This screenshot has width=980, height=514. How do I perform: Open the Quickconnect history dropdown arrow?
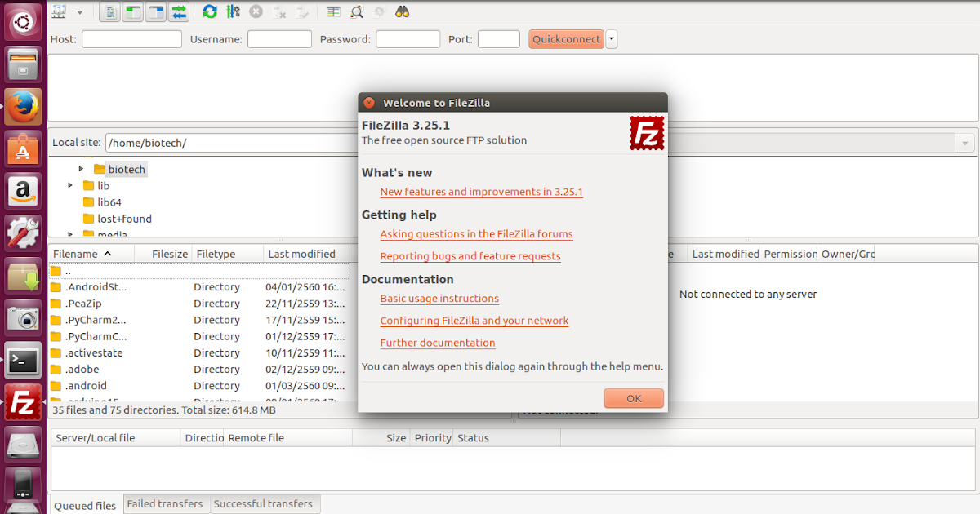(x=612, y=39)
